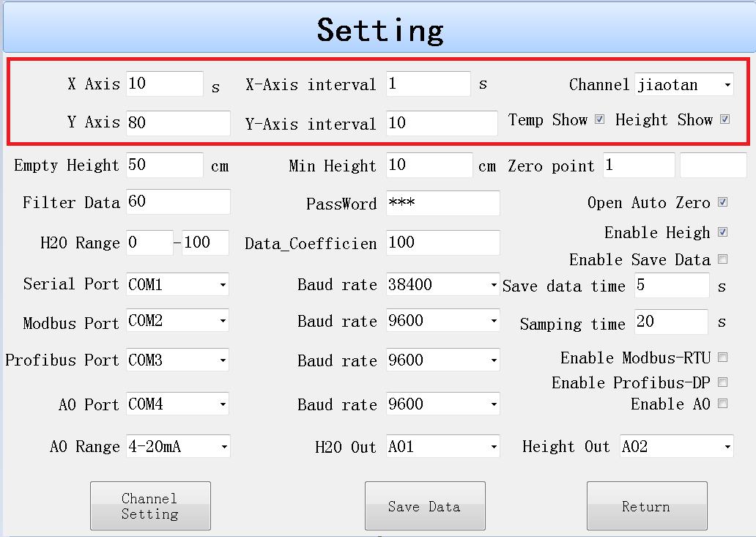Toggle the Height Show checkbox

pyautogui.click(x=724, y=119)
